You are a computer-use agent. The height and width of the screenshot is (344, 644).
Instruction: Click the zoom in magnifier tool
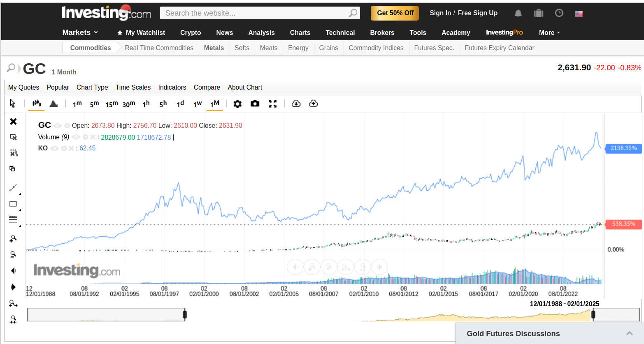point(13,238)
